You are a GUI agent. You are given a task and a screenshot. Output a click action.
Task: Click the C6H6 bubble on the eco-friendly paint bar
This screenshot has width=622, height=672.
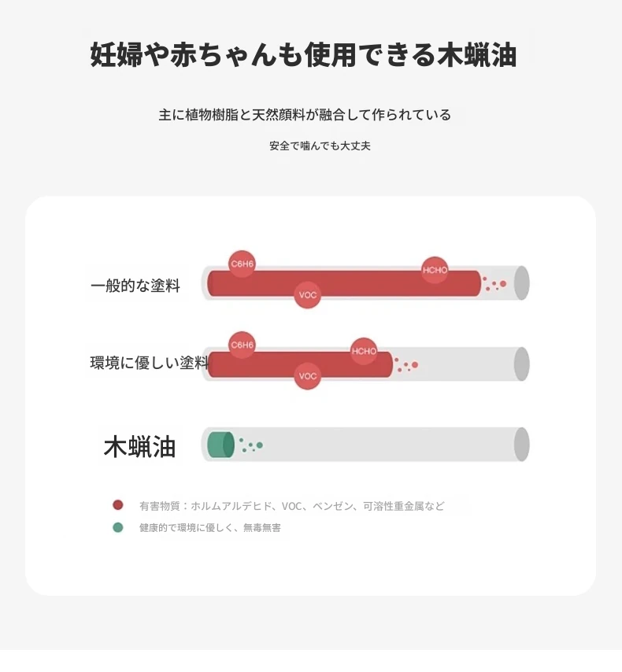243,345
